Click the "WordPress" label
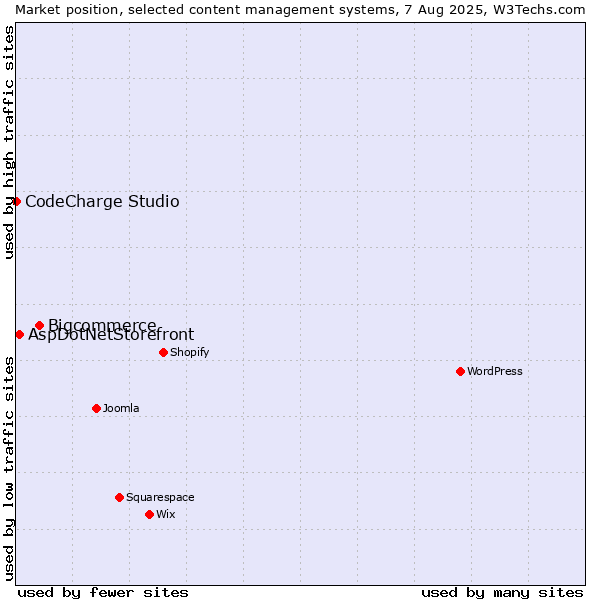 [494, 371]
